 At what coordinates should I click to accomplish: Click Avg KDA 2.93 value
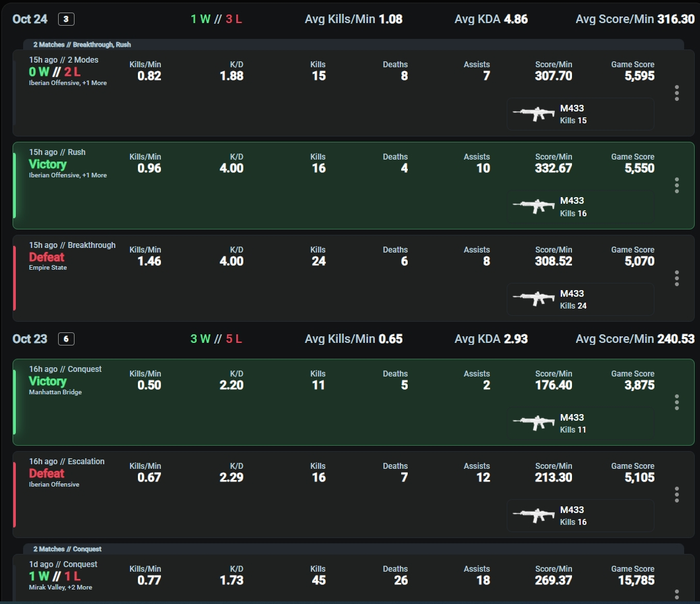click(516, 339)
